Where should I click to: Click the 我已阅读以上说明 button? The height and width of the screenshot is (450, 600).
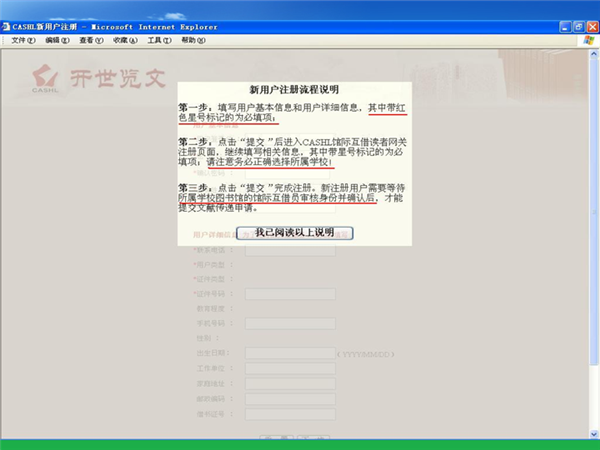click(294, 233)
